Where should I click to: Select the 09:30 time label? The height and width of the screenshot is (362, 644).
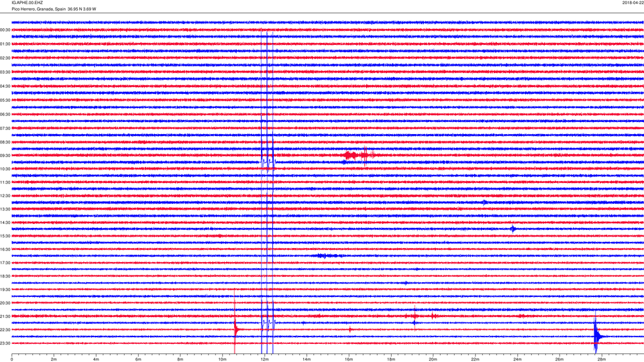coord(5,156)
